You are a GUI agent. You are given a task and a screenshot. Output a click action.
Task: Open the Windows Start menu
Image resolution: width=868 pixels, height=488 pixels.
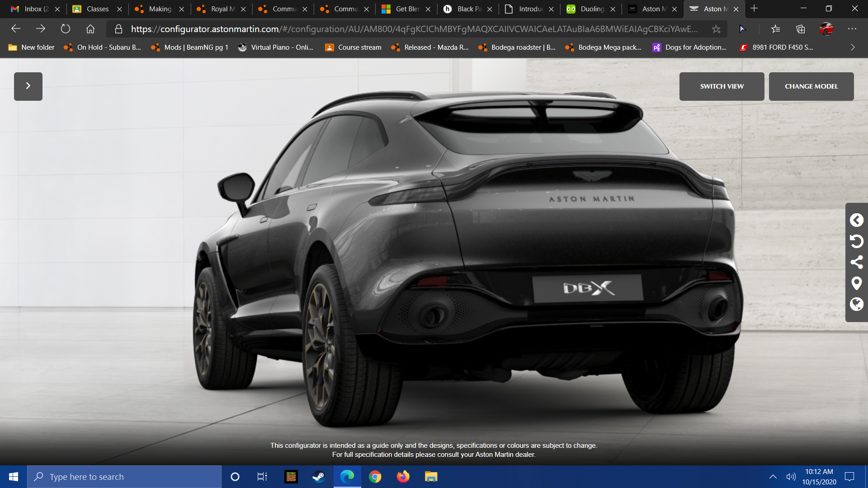[14, 477]
